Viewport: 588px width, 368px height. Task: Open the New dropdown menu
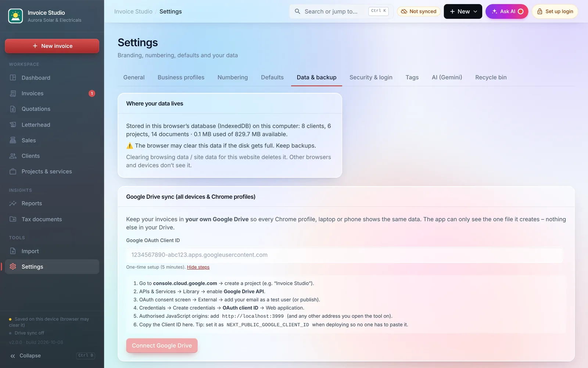pos(463,11)
